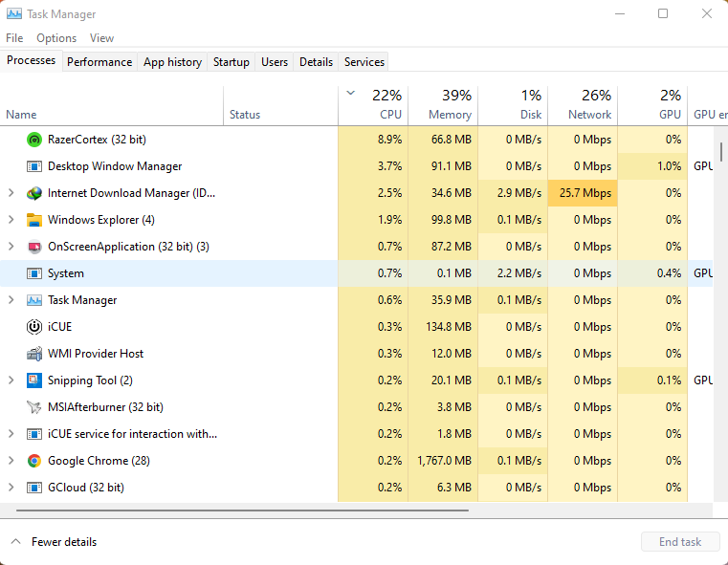This screenshot has height=565, width=728.
Task: Select the MSIAfterburner (32 bit) row name
Action: point(105,407)
